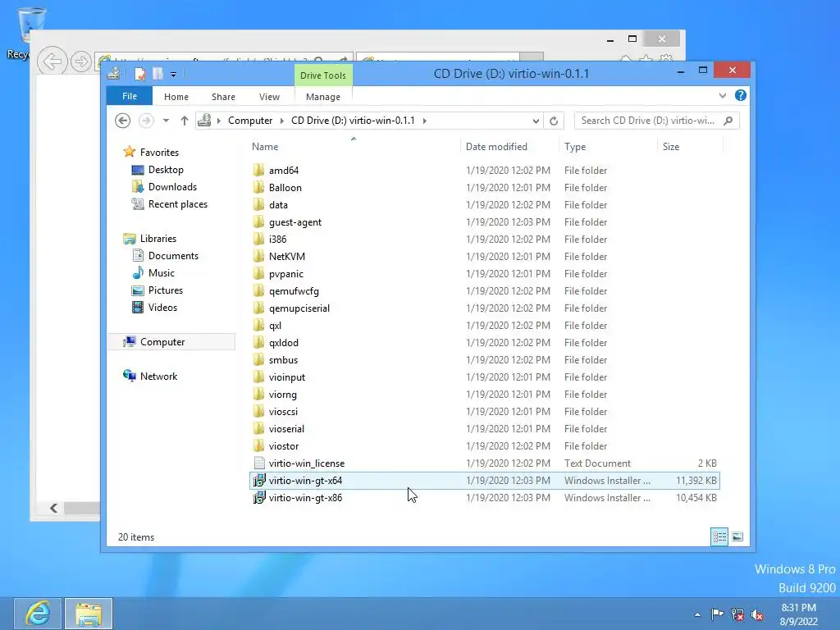Open the Manage ribbon tab
The height and width of the screenshot is (630, 840).
tap(323, 97)
